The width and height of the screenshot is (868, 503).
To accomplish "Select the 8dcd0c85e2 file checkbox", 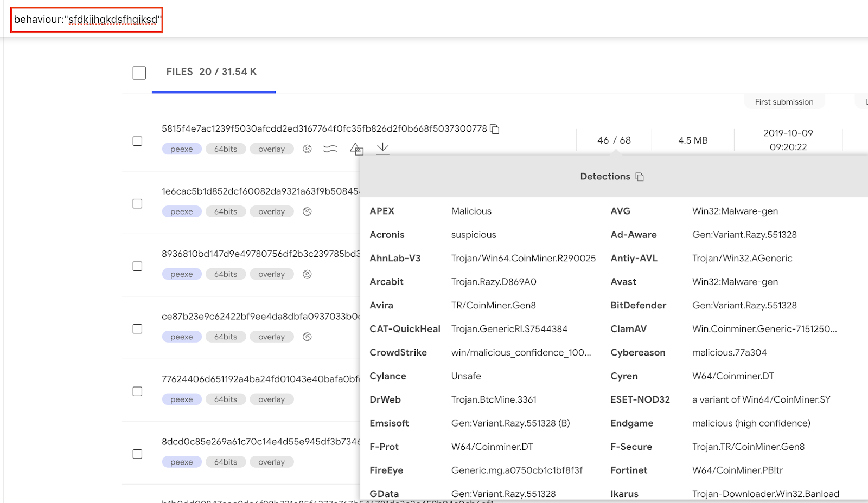I will tap(138, 454).
